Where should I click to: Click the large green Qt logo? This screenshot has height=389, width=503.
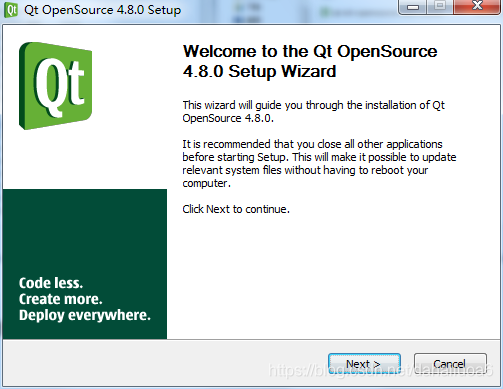pos(55,86)
